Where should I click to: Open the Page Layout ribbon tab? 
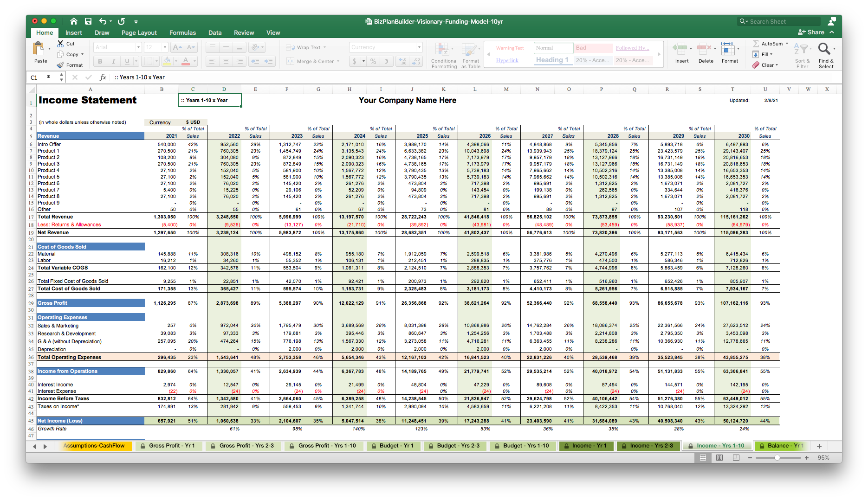[139, 32]
